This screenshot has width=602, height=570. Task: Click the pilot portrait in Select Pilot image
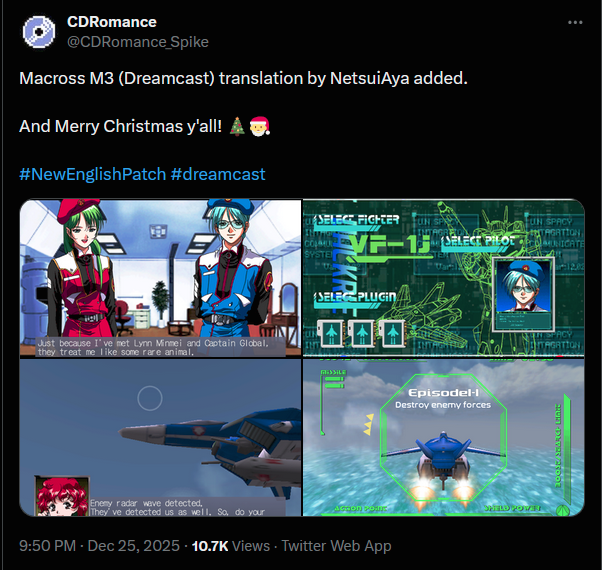coord(524,286)
